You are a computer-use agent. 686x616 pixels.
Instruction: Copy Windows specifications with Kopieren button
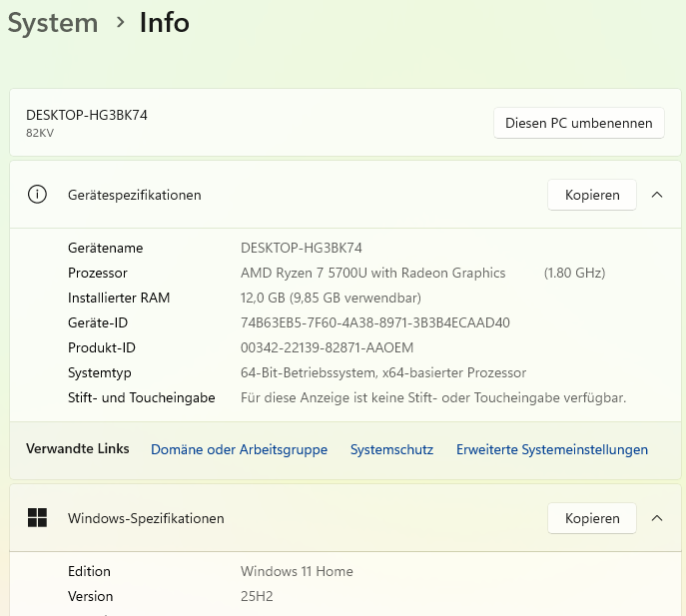point(592,518)
